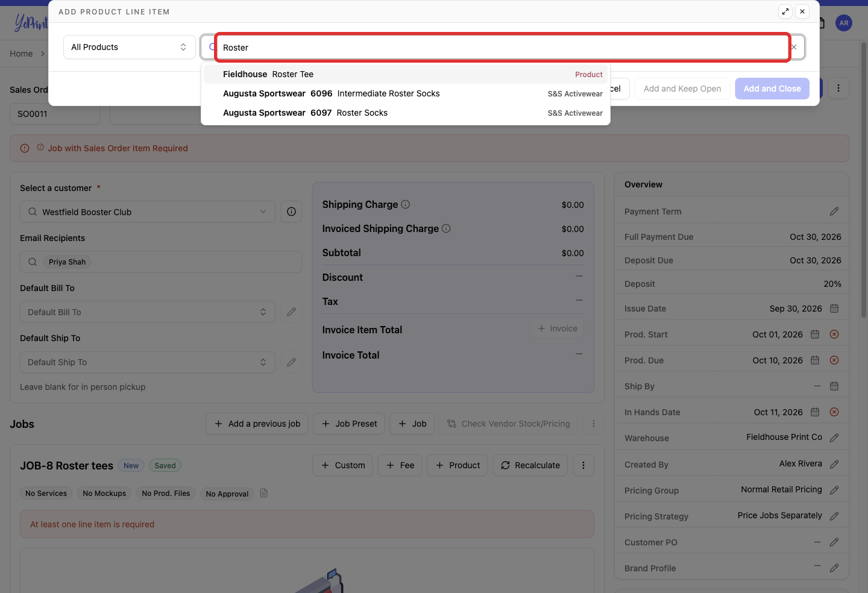
Task: Edit Default Bill To address
Action: (291, 312)
